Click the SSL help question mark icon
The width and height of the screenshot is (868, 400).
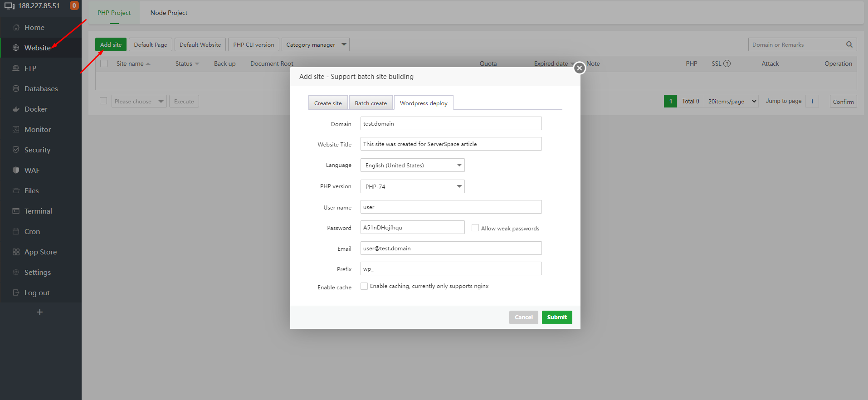(727, 63)
